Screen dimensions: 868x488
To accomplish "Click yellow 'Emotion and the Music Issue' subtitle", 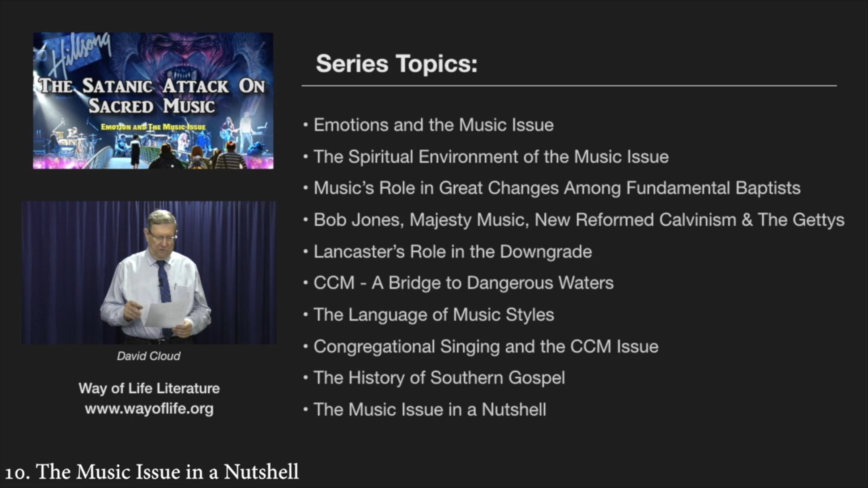I will pos(153,127).
